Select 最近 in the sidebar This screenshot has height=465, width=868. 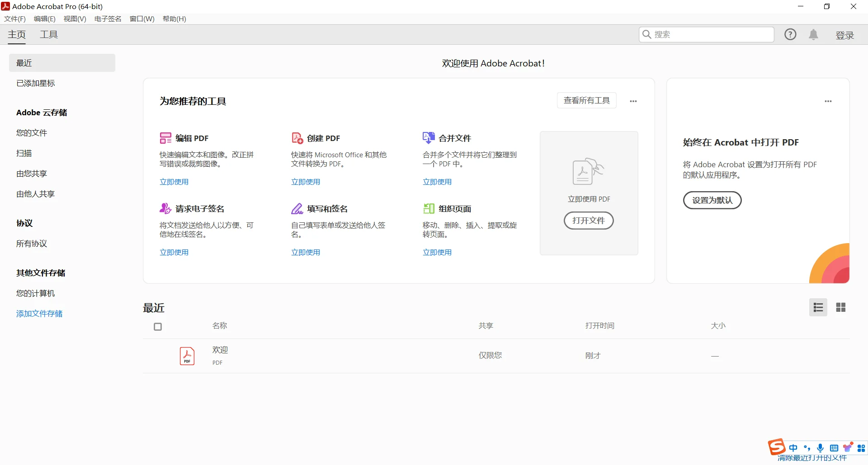coord(62,63)
